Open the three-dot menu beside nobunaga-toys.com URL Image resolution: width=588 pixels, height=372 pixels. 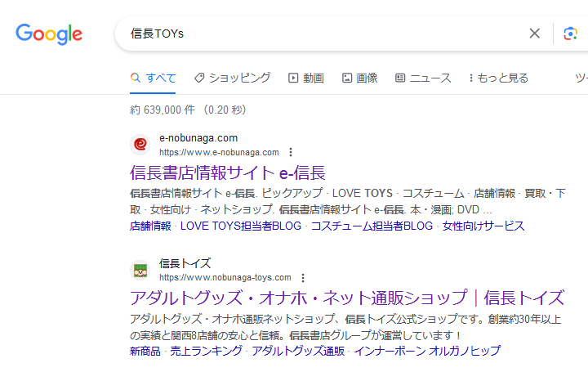(x=303, y=278)
